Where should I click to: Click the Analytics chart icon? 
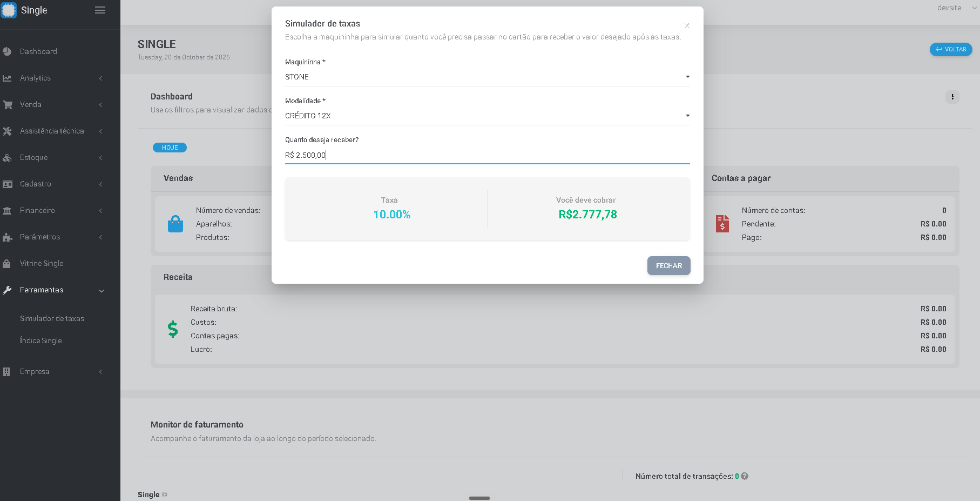tap(7, 78)
